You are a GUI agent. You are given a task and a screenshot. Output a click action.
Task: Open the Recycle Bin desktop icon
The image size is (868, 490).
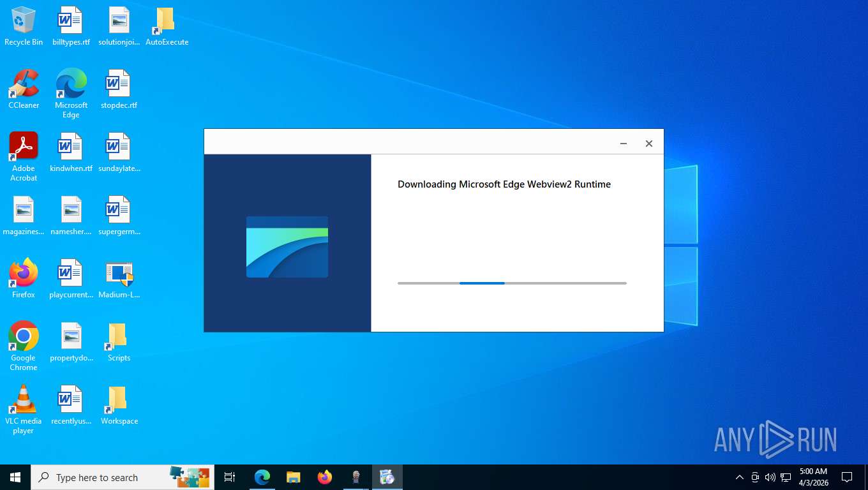(x=24, y=26)
